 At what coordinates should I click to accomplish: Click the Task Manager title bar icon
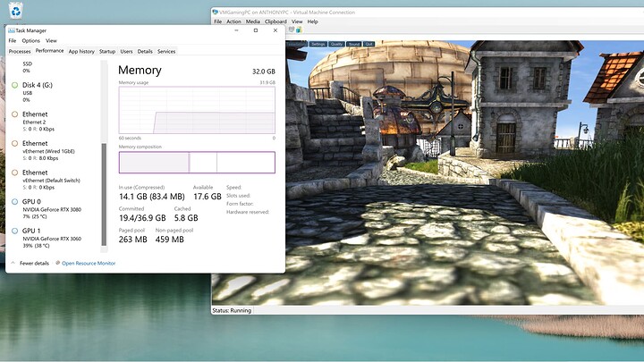[x=11, y=30]
